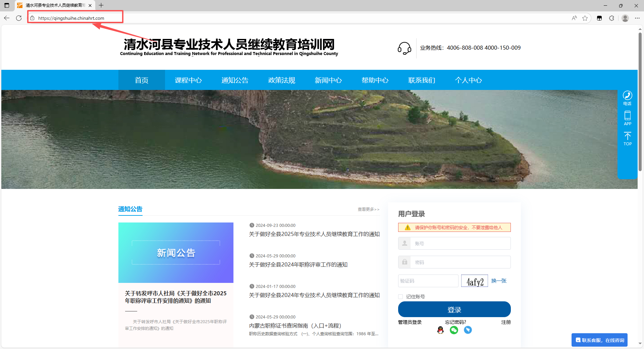Click the vertical page scrollbar

pos(640,101)
